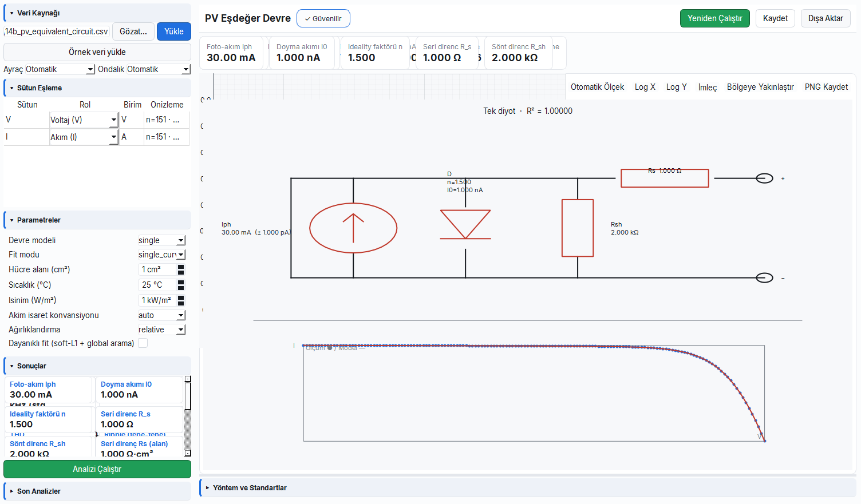Click the Analizi Çalıştır button

coord(97,469)
